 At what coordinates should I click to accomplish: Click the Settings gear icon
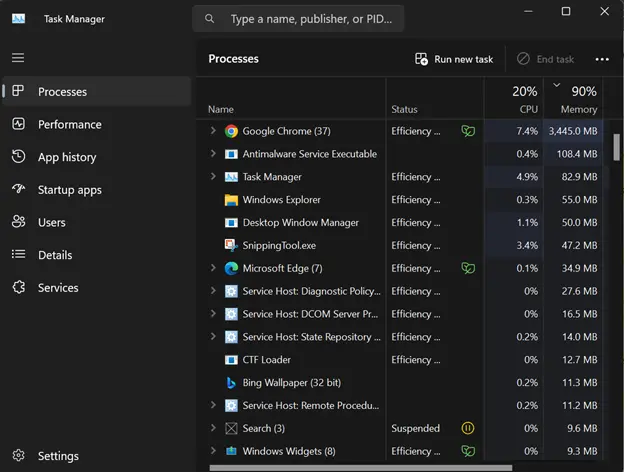click(x=18, y=455)
